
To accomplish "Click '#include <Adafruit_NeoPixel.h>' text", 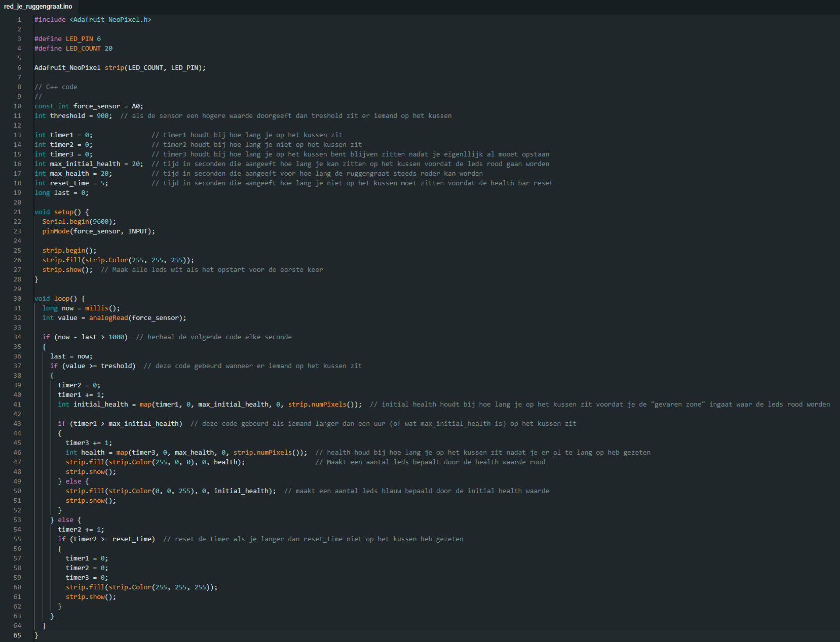I will 93,20.
